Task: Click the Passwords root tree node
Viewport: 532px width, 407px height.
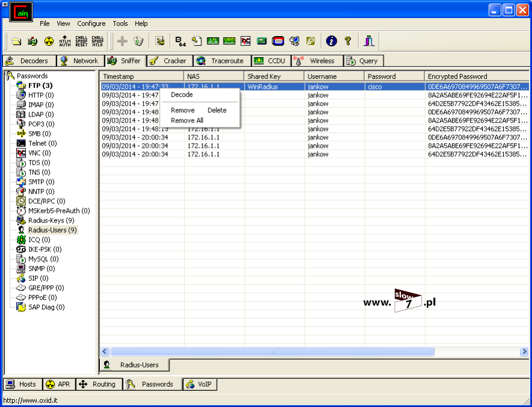Action: pos(32,76)
